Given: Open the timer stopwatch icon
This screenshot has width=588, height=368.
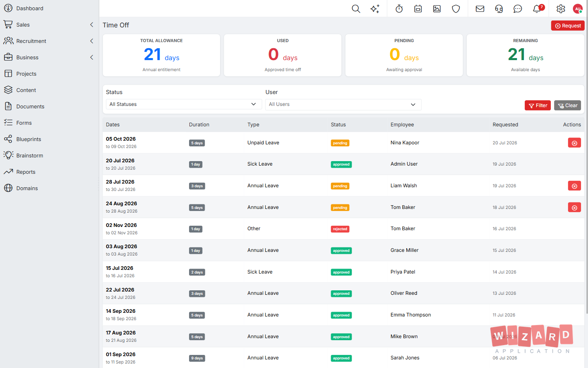Looking at the screenshot, I should pos(399,9).
